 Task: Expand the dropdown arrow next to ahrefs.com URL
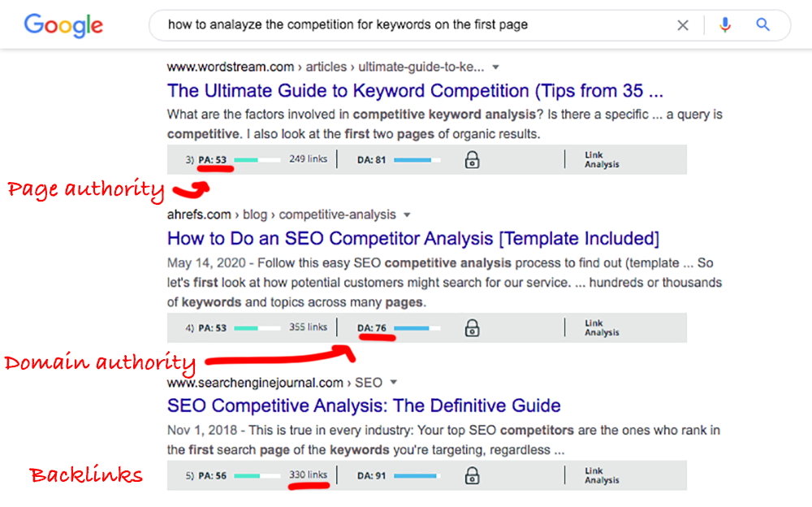click(407, 215)
